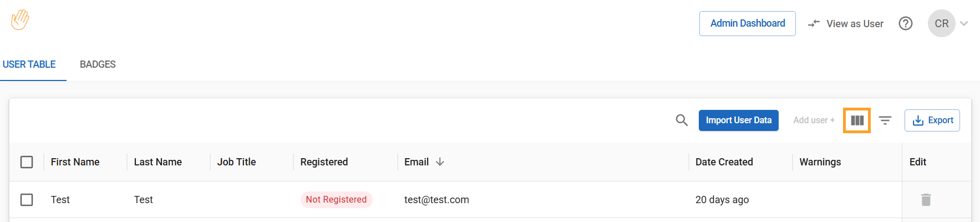Image resolution: width=980 pixels, height=222 pixels.
Task: Sort by the First Name column
Action: click(x=75, y=162)
